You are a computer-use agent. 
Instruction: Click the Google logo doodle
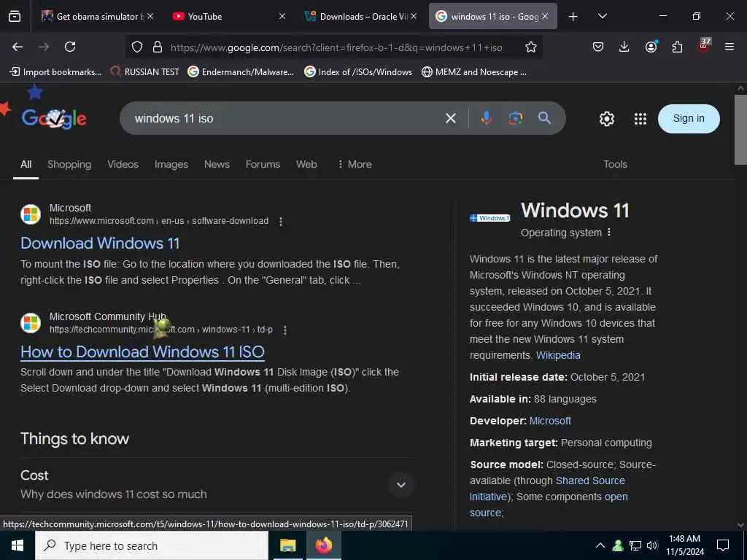pos(54,119)
